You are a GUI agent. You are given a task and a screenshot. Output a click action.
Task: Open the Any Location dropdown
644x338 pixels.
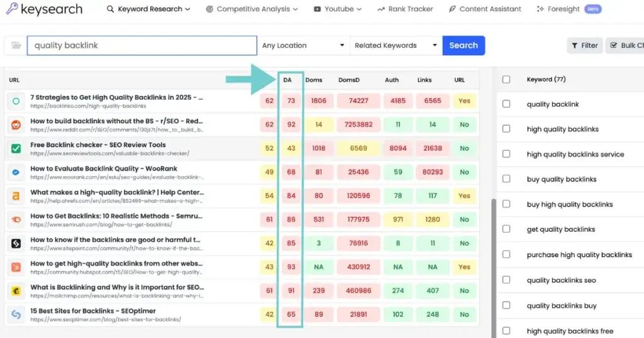(304, 45)
